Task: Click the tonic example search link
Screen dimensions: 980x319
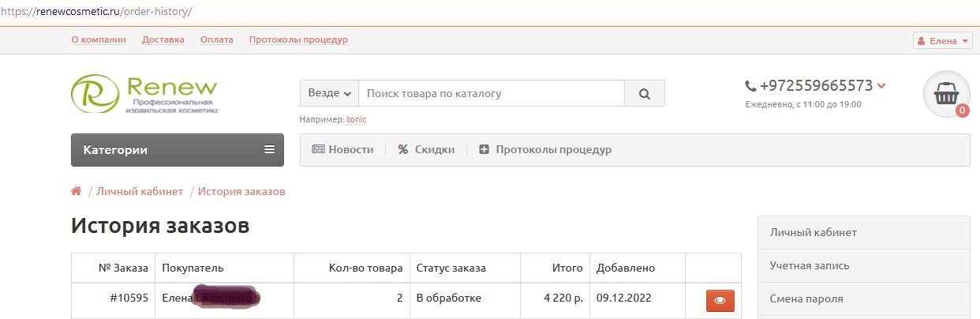Action: click(357, 119)
